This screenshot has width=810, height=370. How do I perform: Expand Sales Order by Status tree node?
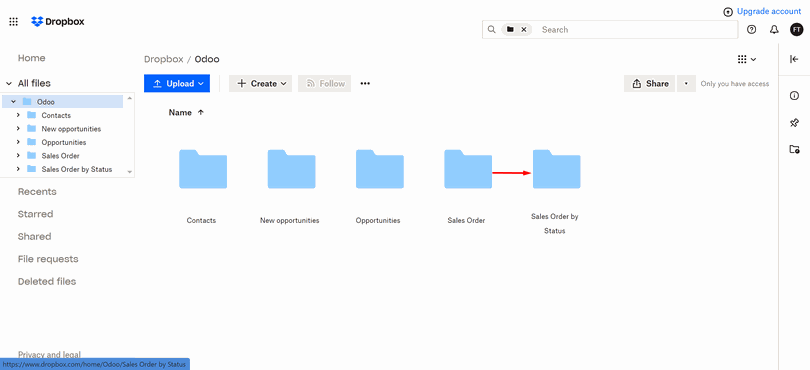tap(18, 169)
